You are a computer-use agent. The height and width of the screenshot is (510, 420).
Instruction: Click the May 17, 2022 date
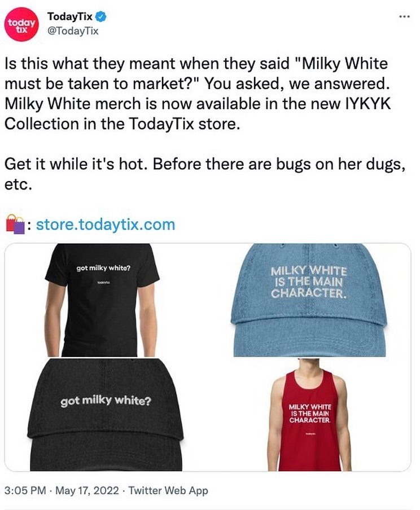point(87,490)
